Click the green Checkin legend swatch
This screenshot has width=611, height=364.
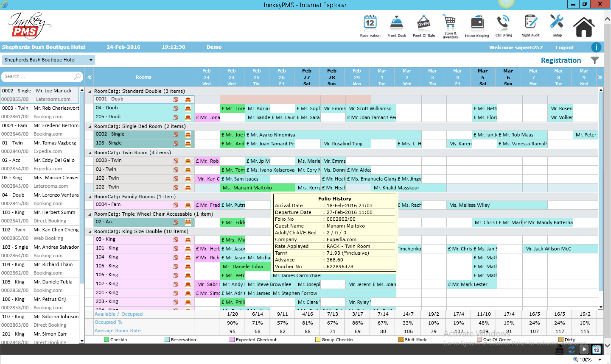click(105, 339)
